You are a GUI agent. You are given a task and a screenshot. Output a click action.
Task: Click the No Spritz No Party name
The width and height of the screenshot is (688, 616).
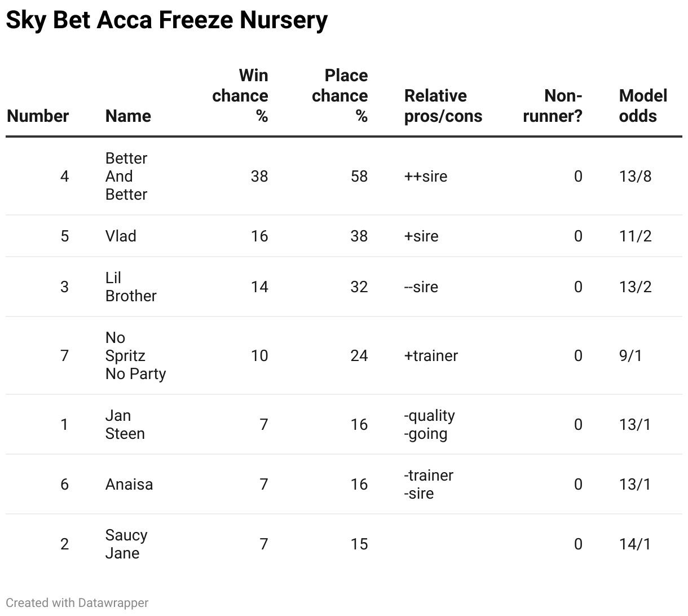(x=135, y=355)
